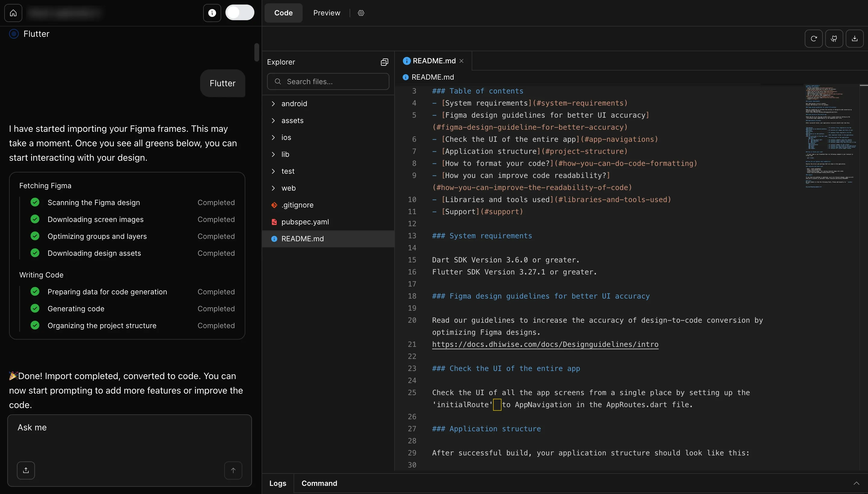Open the Logs tab

278,483
